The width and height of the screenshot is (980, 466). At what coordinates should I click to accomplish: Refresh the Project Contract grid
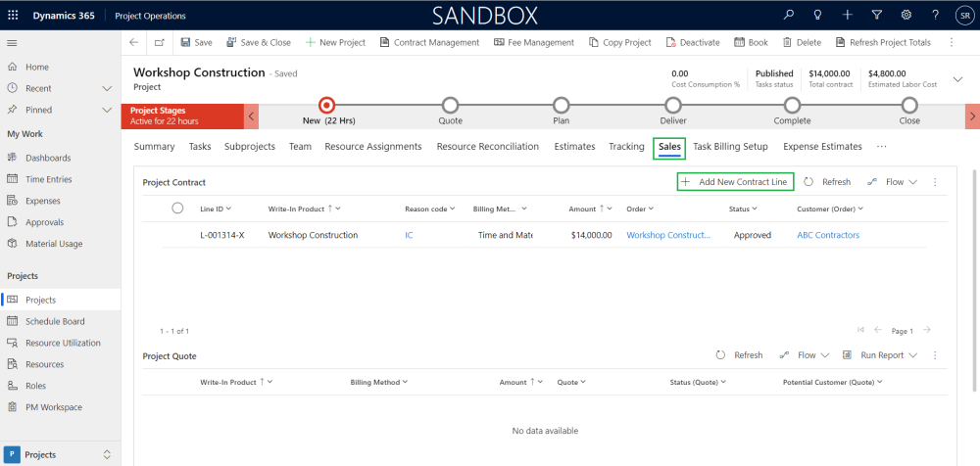click(827, 182)
